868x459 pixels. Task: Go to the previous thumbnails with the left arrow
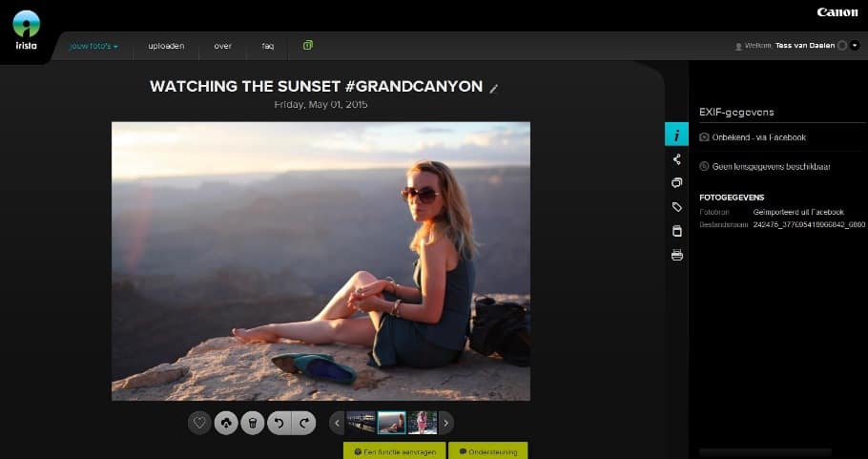pos(337,423)
